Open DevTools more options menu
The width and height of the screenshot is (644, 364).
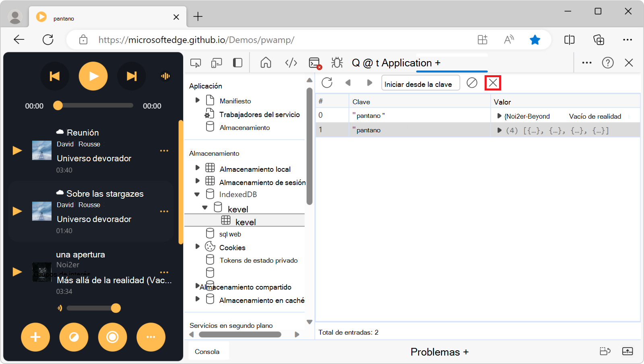(587, 63)
